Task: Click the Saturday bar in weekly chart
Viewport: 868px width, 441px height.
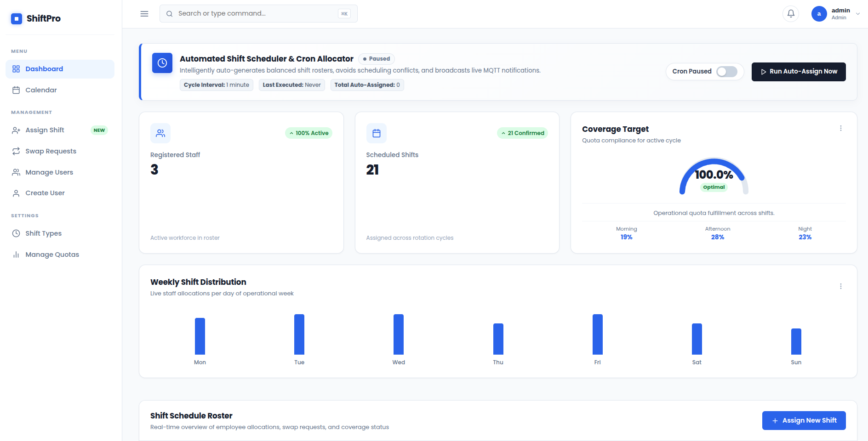Action: (697, 339)
